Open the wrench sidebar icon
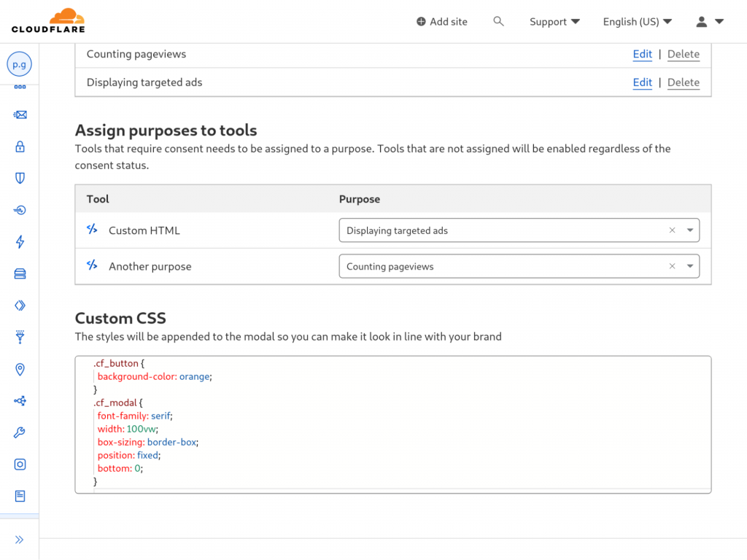 click(20, 433)
